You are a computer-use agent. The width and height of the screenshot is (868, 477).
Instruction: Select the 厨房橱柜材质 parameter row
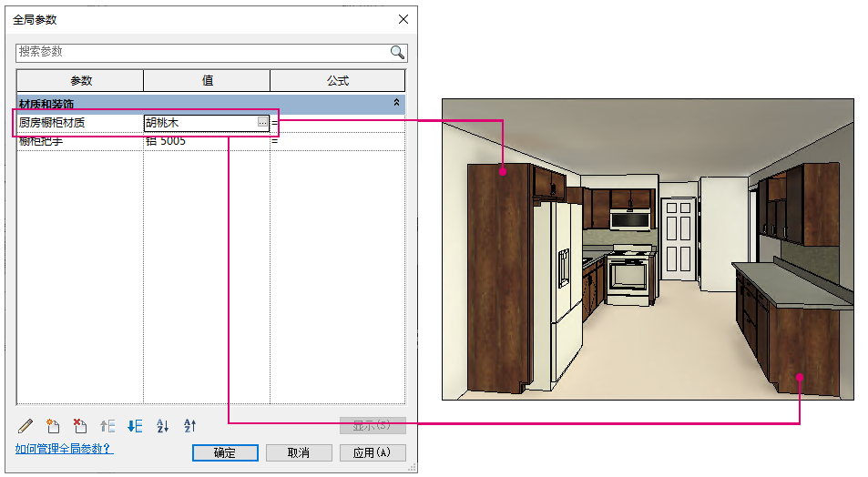coord(211,123)
